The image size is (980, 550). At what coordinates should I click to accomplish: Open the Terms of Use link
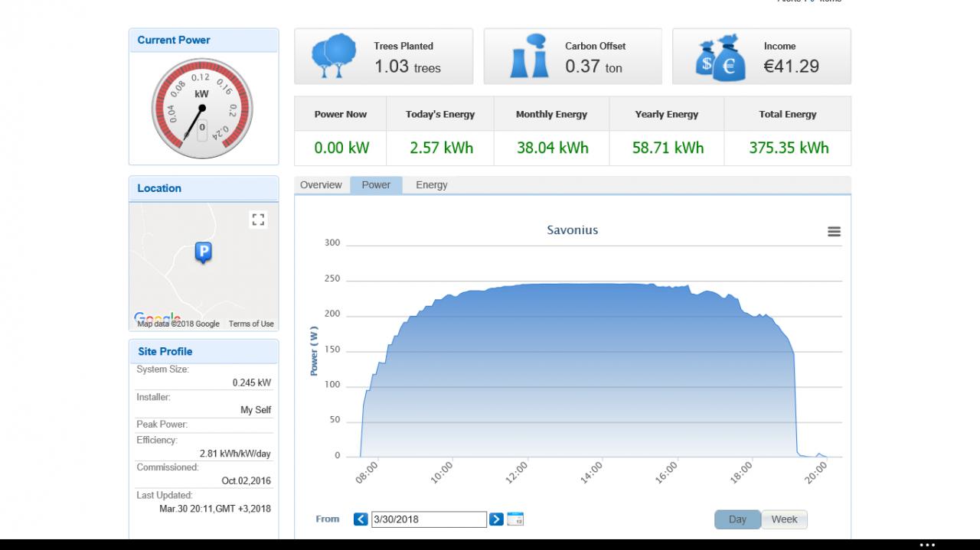point(251,324)
